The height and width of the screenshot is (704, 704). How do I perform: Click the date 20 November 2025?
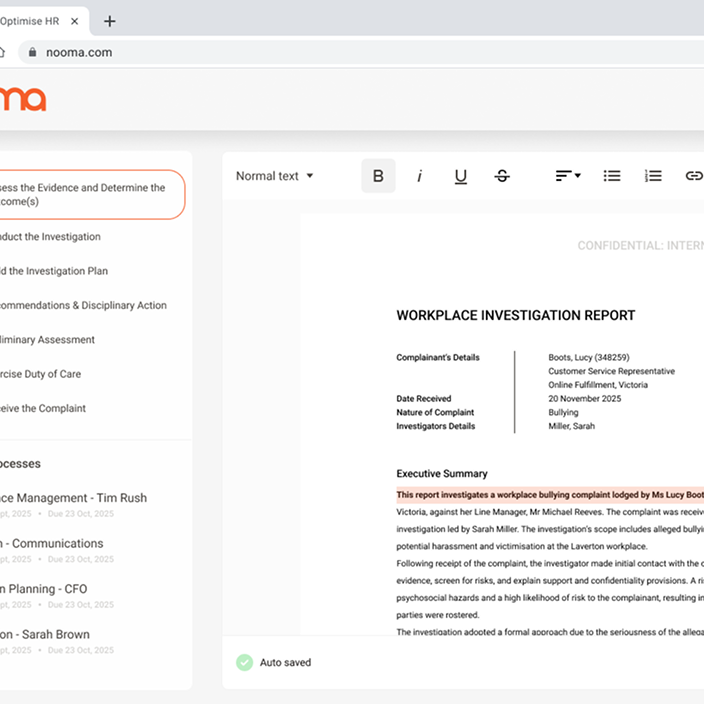[585, 399]
